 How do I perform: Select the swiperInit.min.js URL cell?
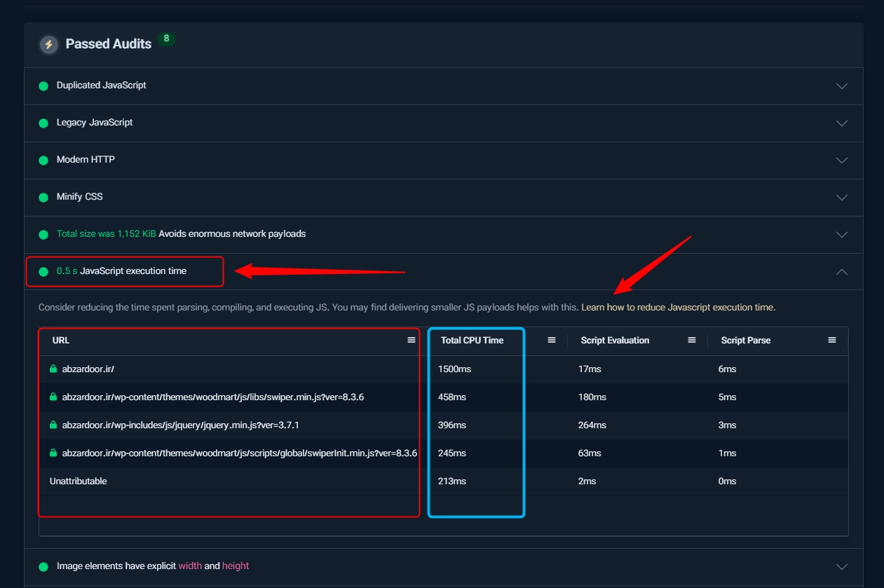239,453
